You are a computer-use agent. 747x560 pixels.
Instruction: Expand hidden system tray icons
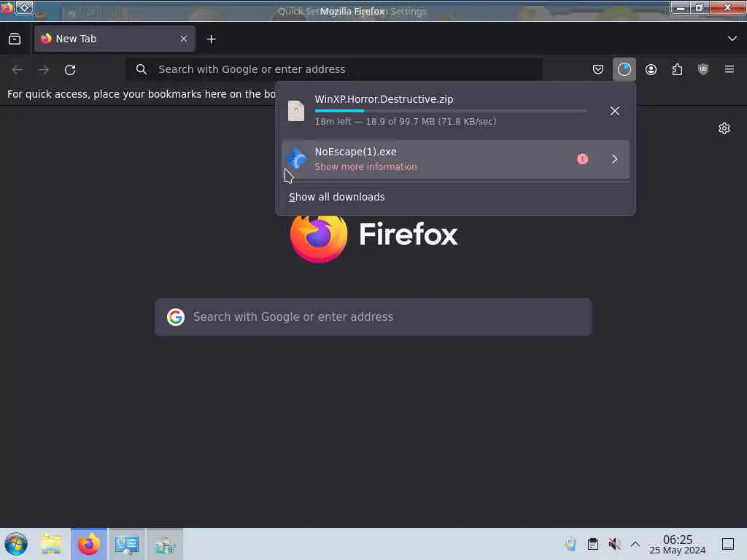(x=635, y=544)
